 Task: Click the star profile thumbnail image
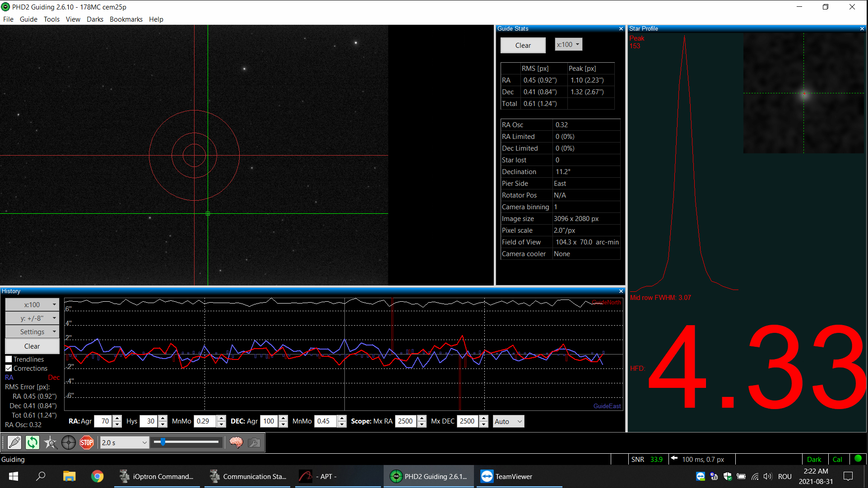(803, 93)
